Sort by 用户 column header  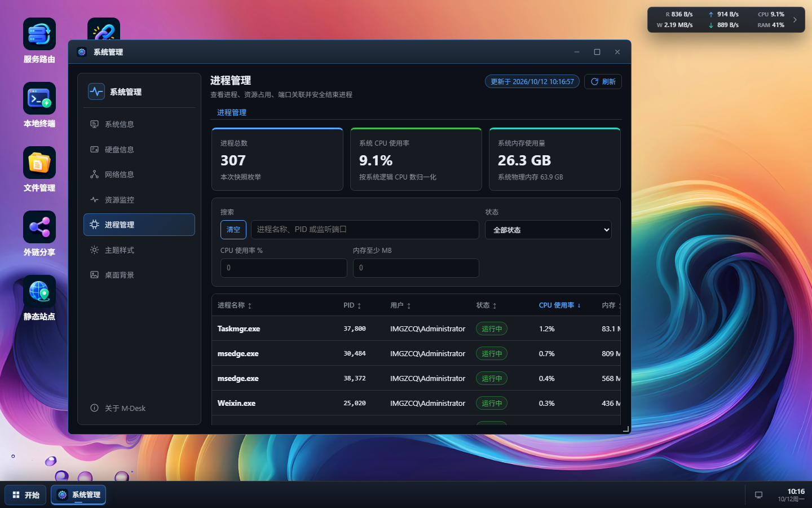(400, 305)
